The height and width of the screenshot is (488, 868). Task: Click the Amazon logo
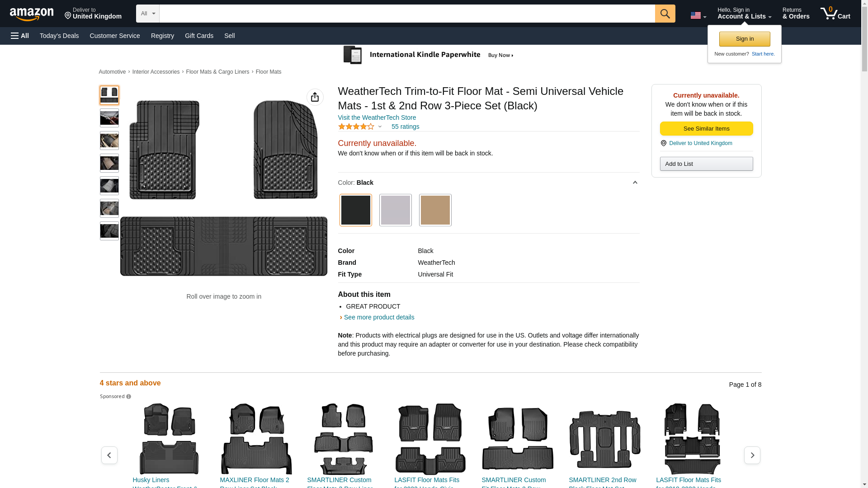[32, 14]
